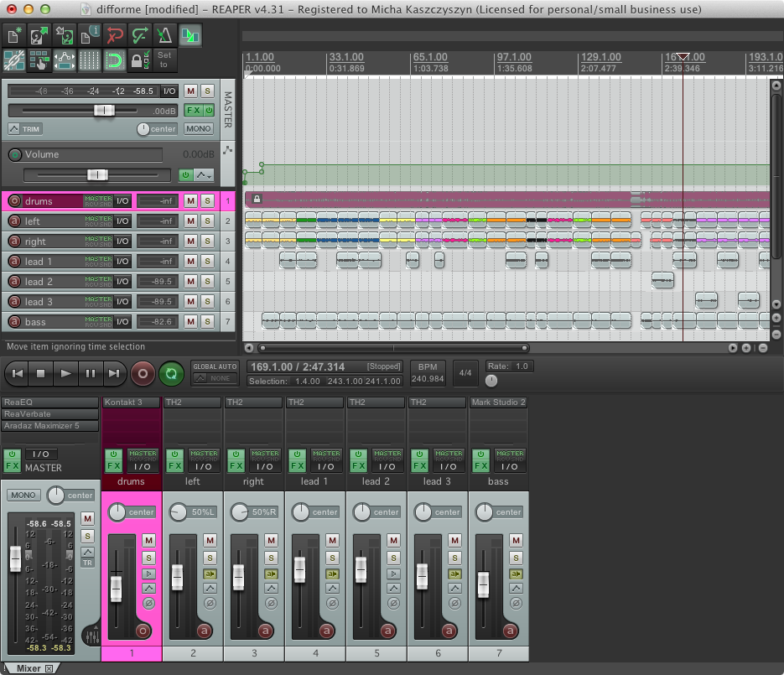Disarm the bass track record button
Screen dimensions: 784x675
pos(15,321)
